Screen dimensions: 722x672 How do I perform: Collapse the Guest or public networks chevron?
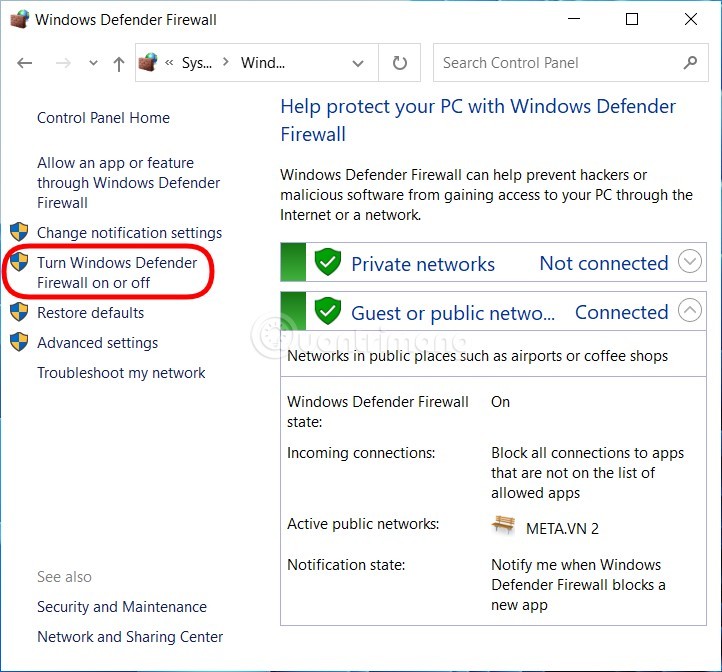point(690,310)
